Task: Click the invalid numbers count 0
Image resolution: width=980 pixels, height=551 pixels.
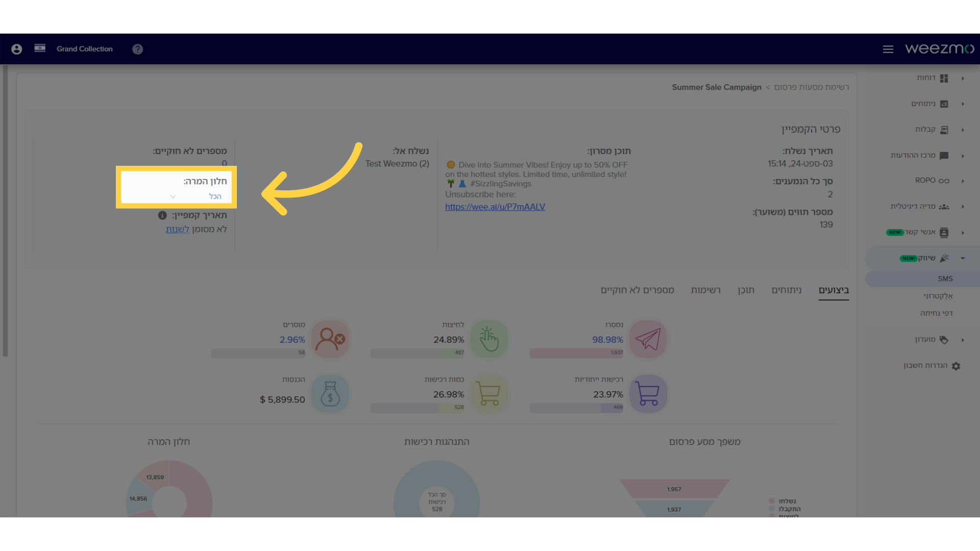Action: [x=224, y=163]
